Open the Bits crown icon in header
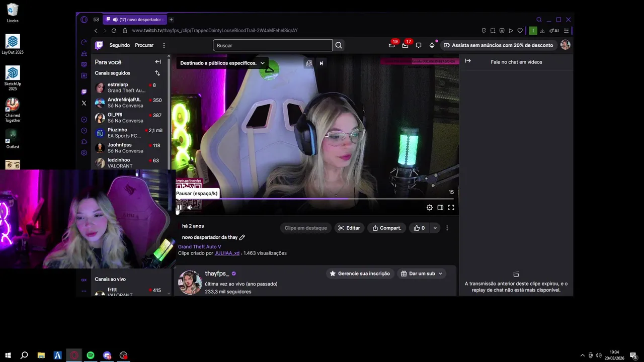The image size is (644, 362). (x=432, y=45)
